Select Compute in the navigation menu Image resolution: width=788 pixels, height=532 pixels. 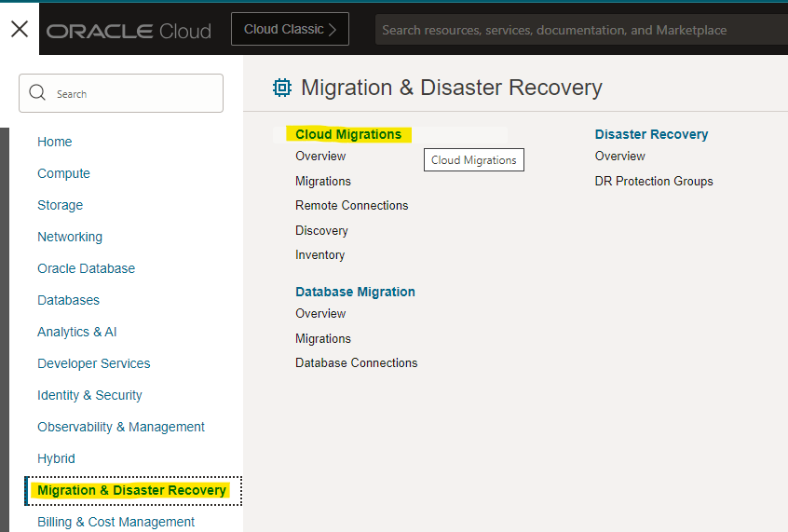[63, 173]
